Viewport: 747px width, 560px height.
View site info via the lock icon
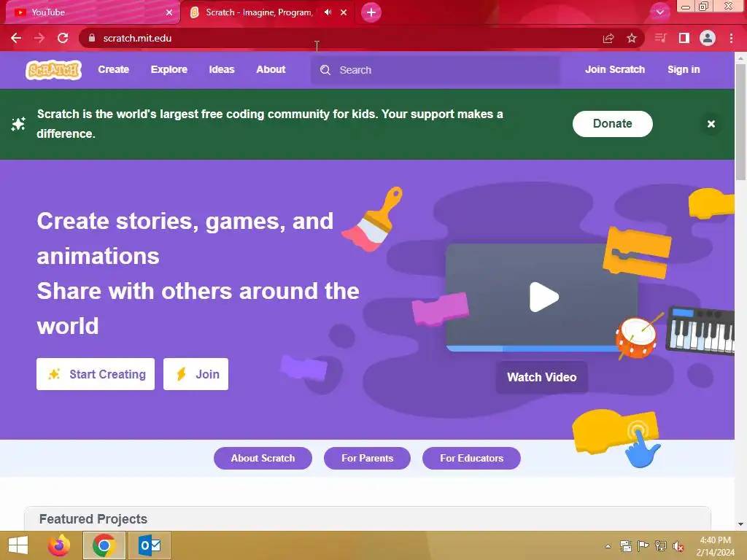(x=92, y=38)
